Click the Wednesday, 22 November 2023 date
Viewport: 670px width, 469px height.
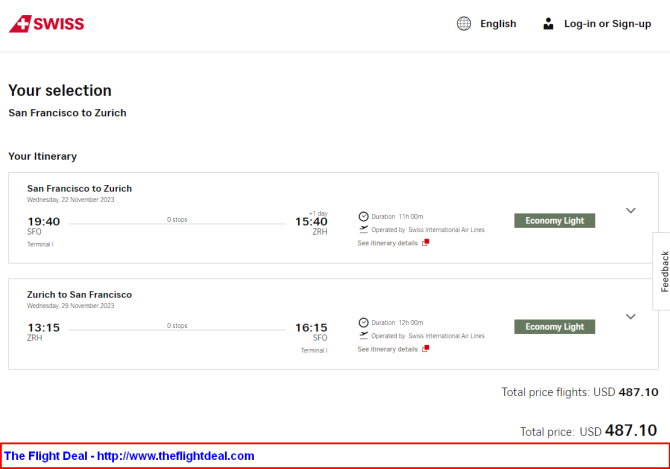[x=71, y=199]
